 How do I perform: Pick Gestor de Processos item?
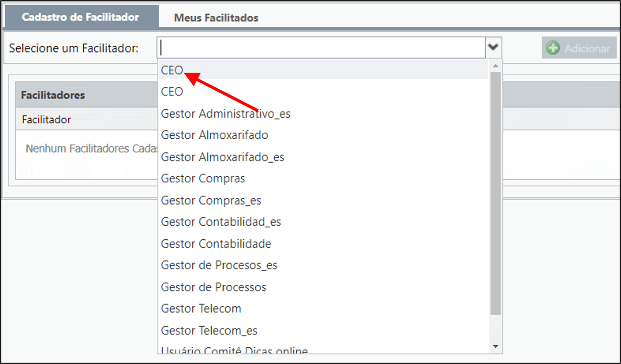click(x=323, y=287)
